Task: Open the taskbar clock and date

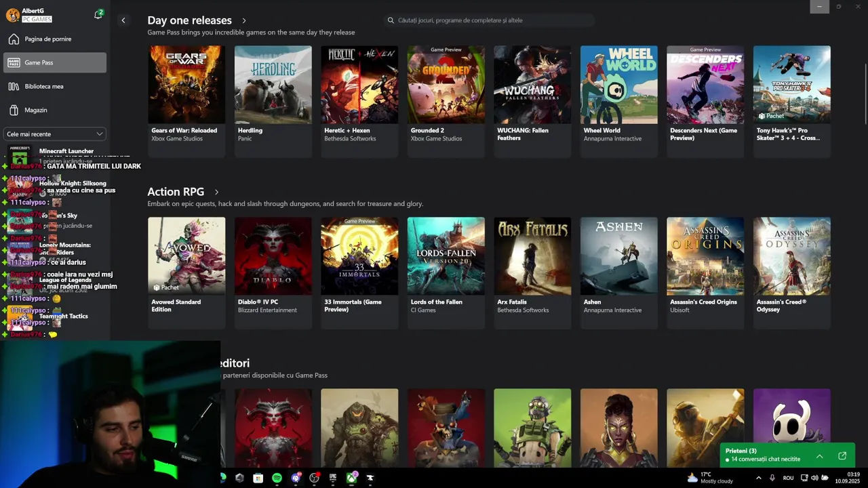Action: click(x=848, y=478)
